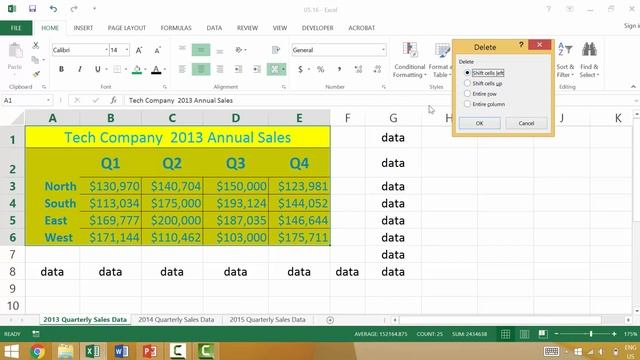This screenshot has height=360, width=640.
Task: Click the Wrap Text icon
Action: point(276,50)
